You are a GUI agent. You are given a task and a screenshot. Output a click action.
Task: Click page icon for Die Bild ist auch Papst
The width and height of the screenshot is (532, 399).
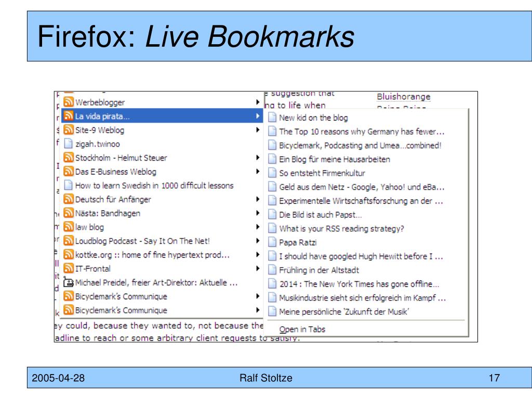point(272,215)
